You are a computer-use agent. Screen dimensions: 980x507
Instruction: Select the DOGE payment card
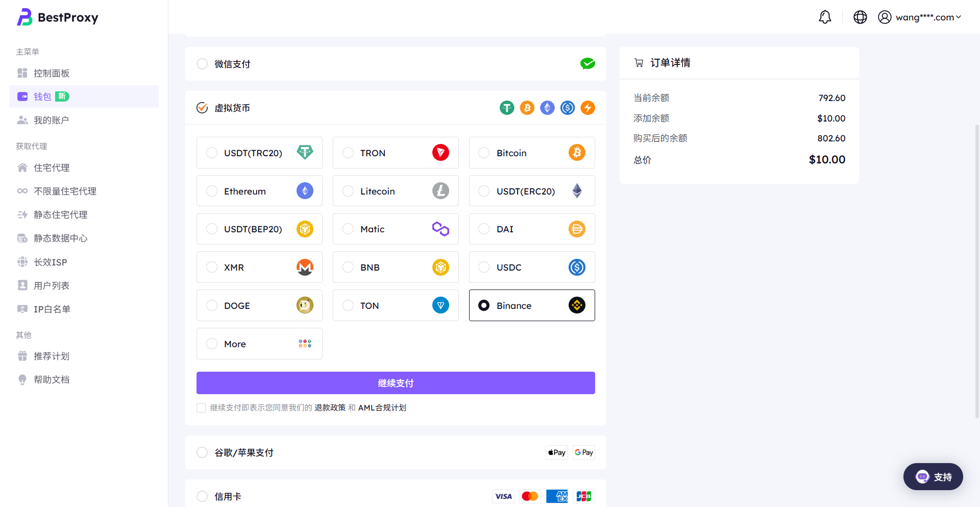click(x=259, y=305)
